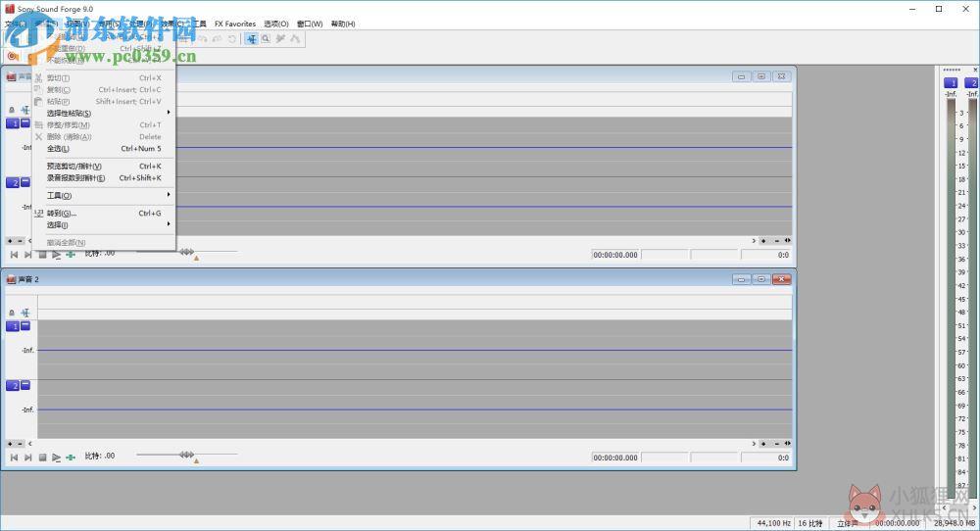Choose 全选(L) from the menu
The width and height of the screenshot is (980, 531).
pyautogui.click(x=104, y=149)
